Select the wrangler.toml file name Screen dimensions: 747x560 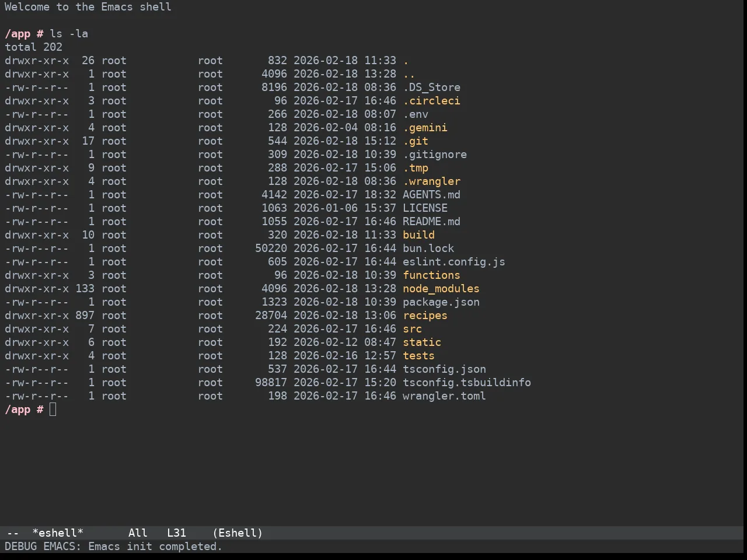coord(444,396)
